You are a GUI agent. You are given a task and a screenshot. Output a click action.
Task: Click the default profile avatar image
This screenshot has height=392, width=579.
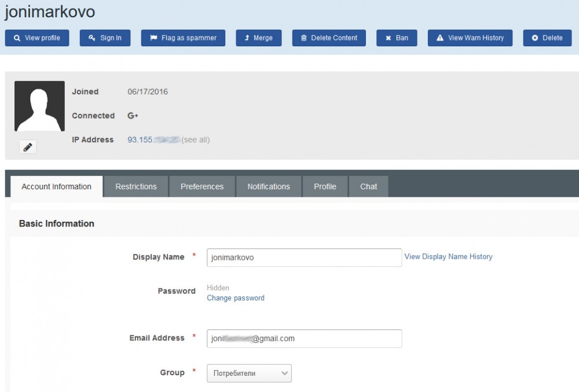click(x=39, y=106)
